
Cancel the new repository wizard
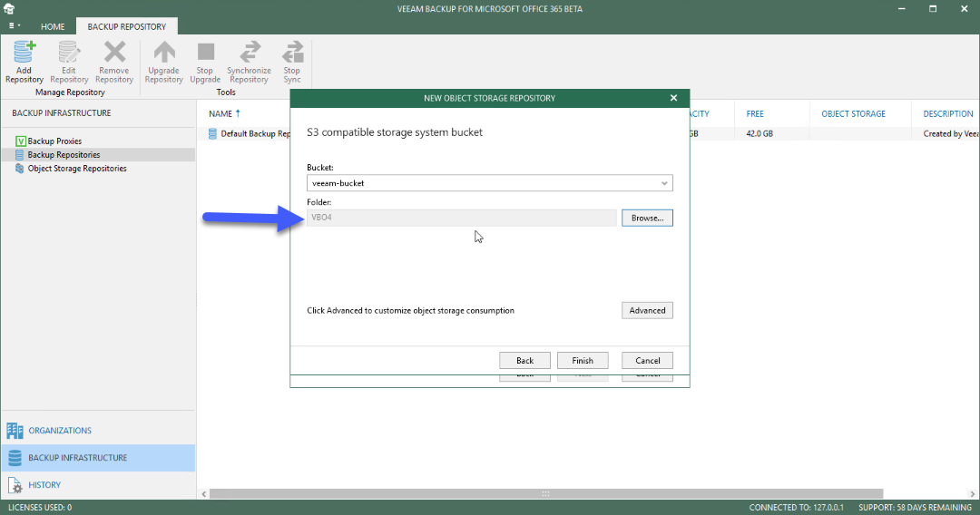[648, 360]
